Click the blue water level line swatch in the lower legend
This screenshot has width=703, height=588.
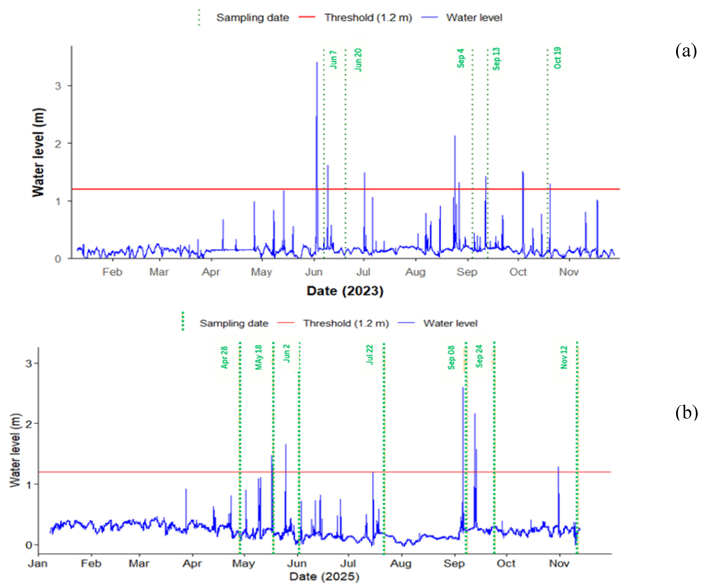406,323
